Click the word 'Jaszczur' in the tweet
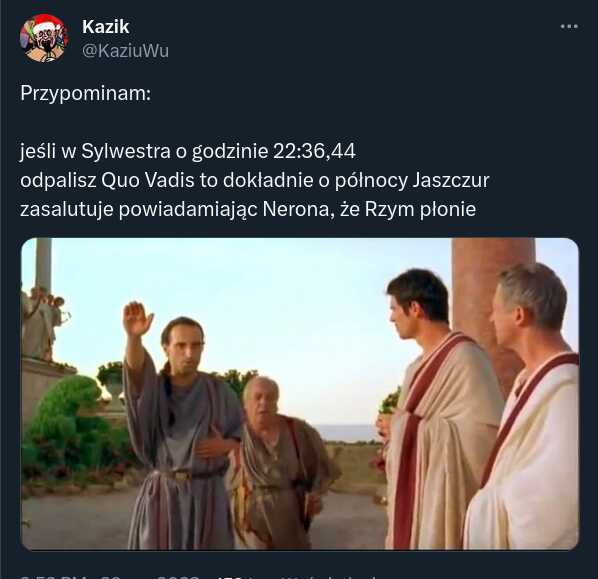The width and height of the screenshot is (598, 579). pyautogui.click(x=451, y=180)
